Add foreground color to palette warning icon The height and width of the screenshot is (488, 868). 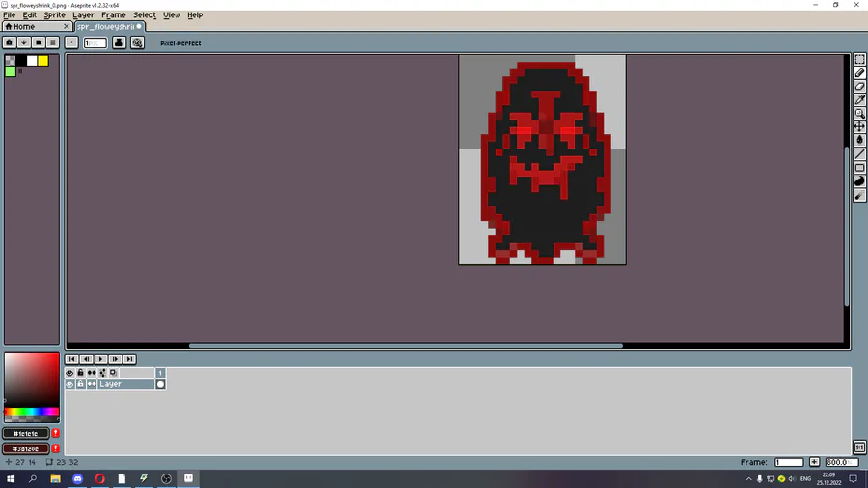(x=55, y=433)
